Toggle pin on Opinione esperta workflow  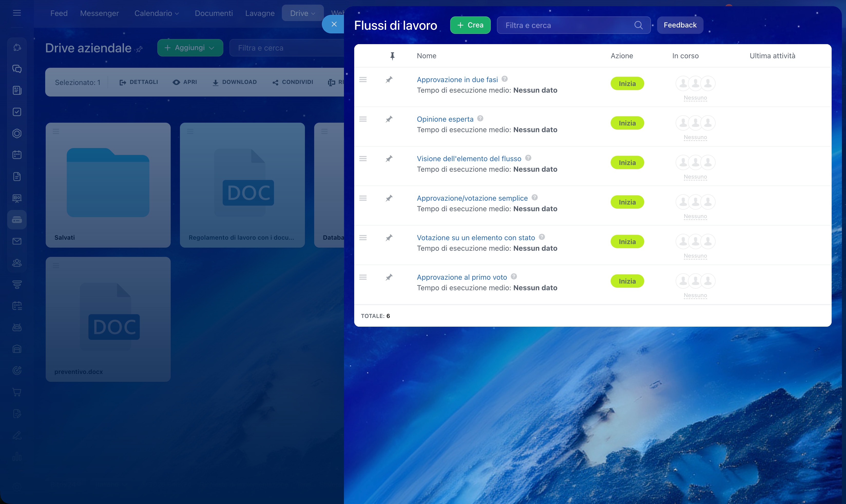tap(389, 119)
